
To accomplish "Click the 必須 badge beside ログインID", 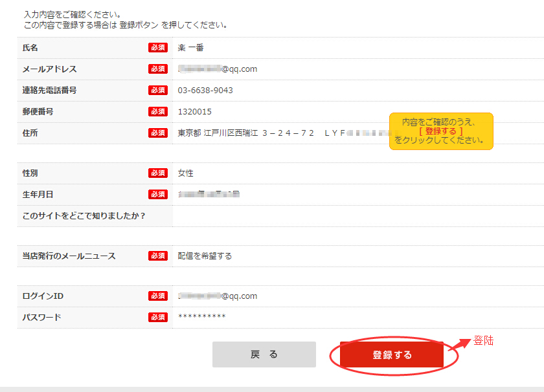I will click(x=158, y=296).
